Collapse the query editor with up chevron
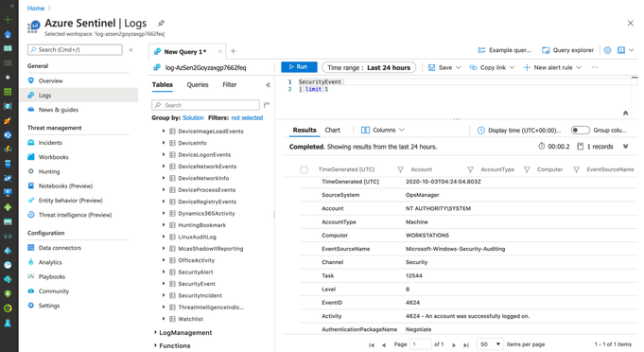This screenshot has width=644, height=352. 625,113
